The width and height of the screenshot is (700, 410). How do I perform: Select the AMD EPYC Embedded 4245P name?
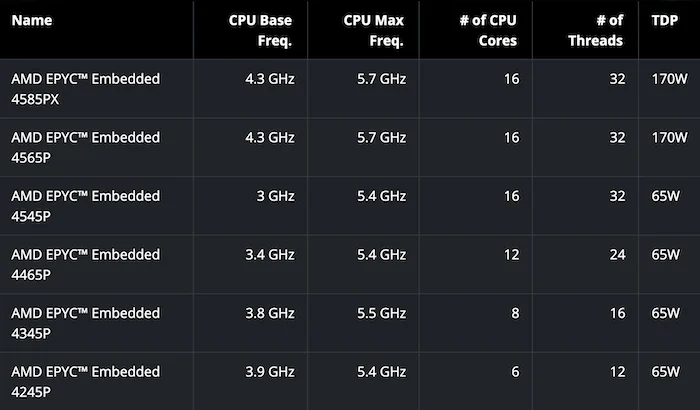pyautogui.click(x=85, y=382)
